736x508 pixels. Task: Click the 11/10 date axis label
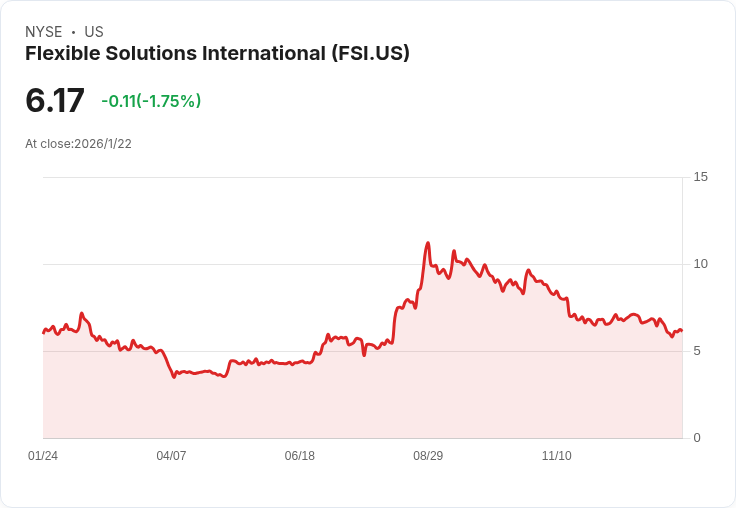point(557,456)
